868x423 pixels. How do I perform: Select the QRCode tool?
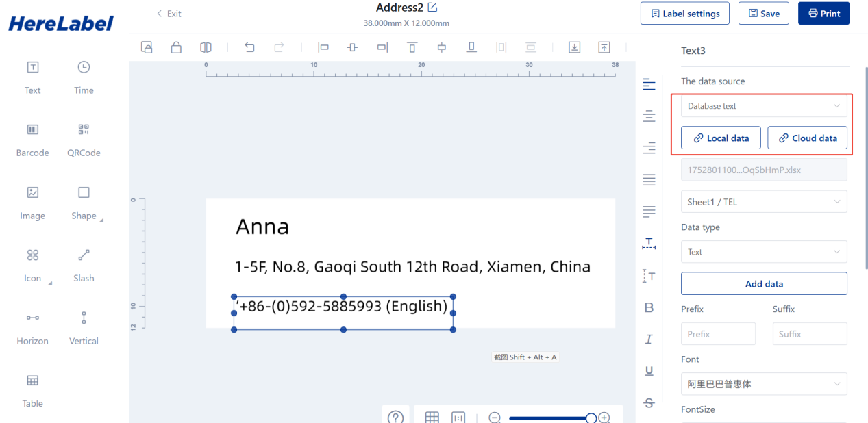(83, 140)
